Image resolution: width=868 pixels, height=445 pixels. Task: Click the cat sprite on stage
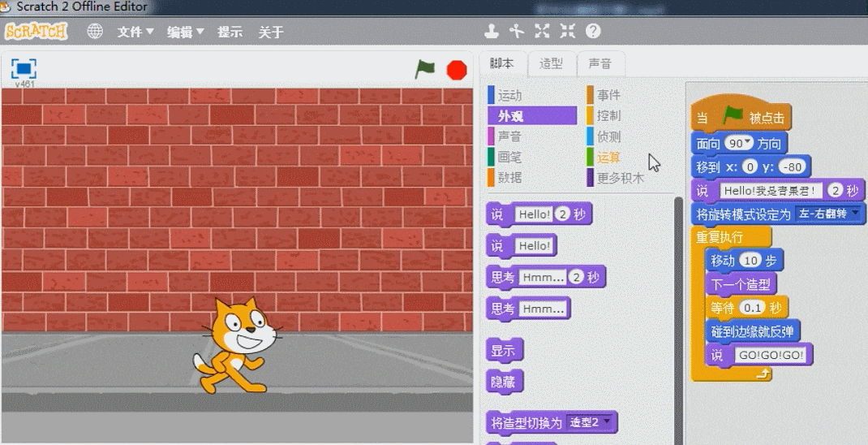pyautogui.click(x=235, y=345)
